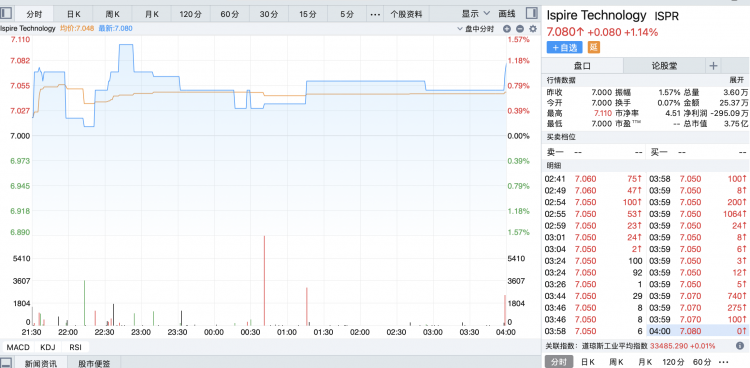Click the Ispire Technology header title
The width and height of the screenshot is (750, 368).
pyautogui.click(x=596, y=15)
